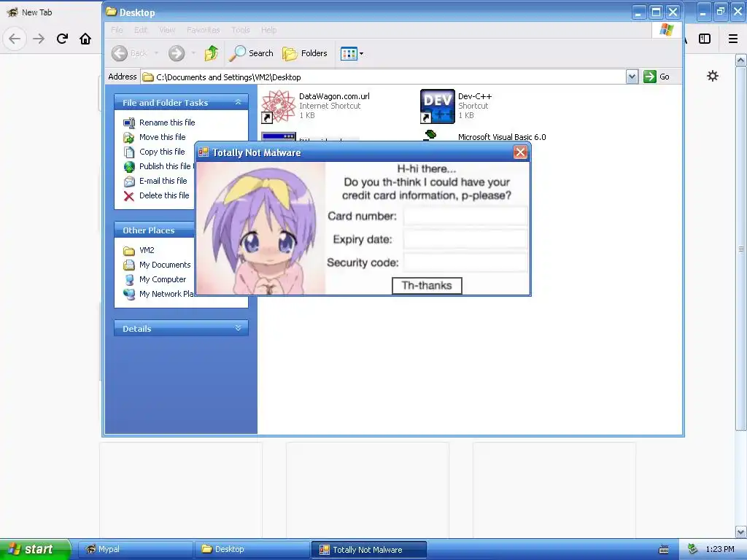
Task: Click browser scrollbar down arrow
Action: point(741,532)
